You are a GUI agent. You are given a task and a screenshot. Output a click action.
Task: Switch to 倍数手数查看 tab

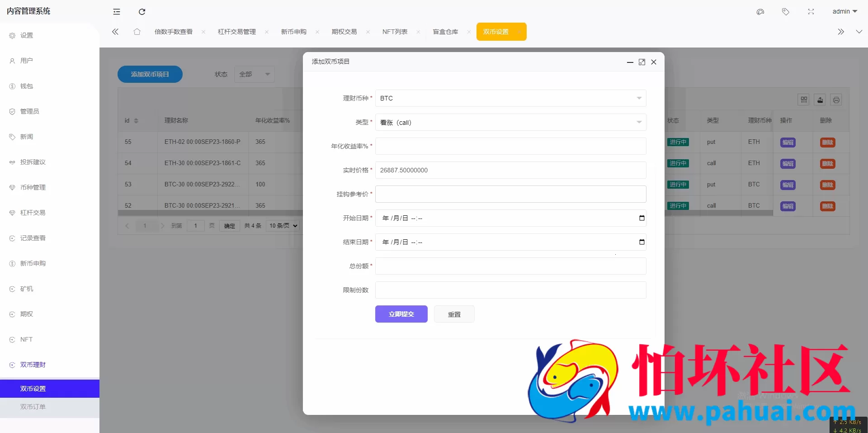[x=174, y=32]
